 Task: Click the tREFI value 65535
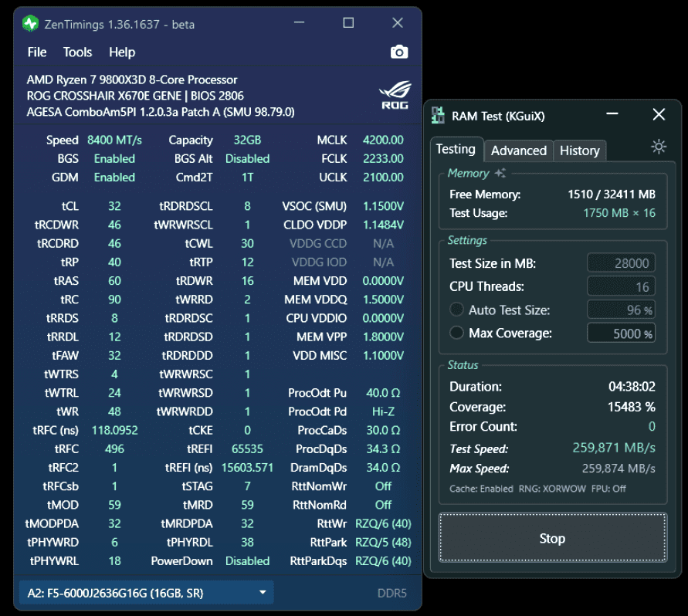point(247,449)
